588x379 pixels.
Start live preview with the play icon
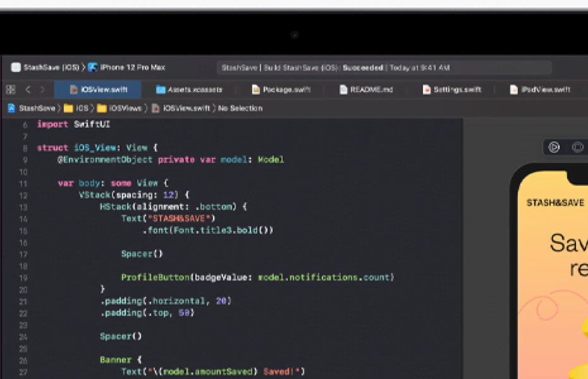554,147
